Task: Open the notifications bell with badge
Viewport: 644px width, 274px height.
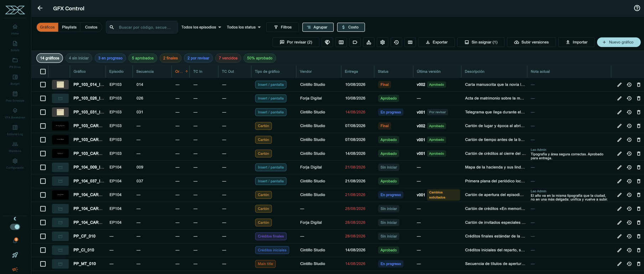Action: tap(15, 241)
